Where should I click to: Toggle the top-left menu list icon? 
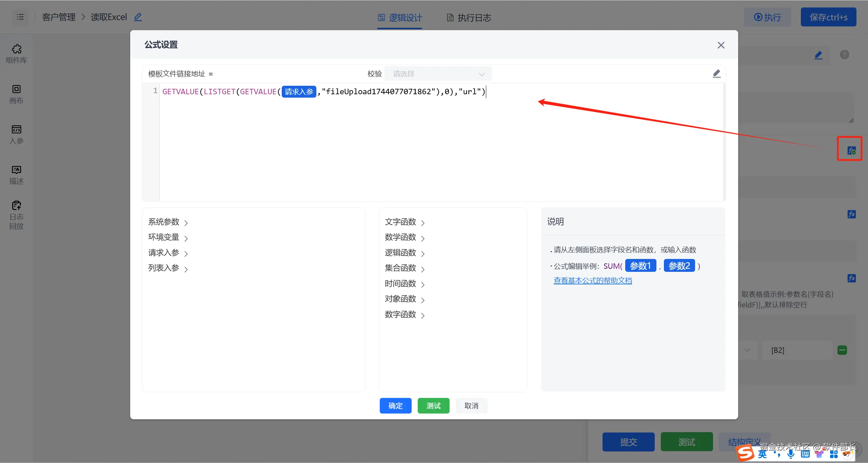pos(20,17)
